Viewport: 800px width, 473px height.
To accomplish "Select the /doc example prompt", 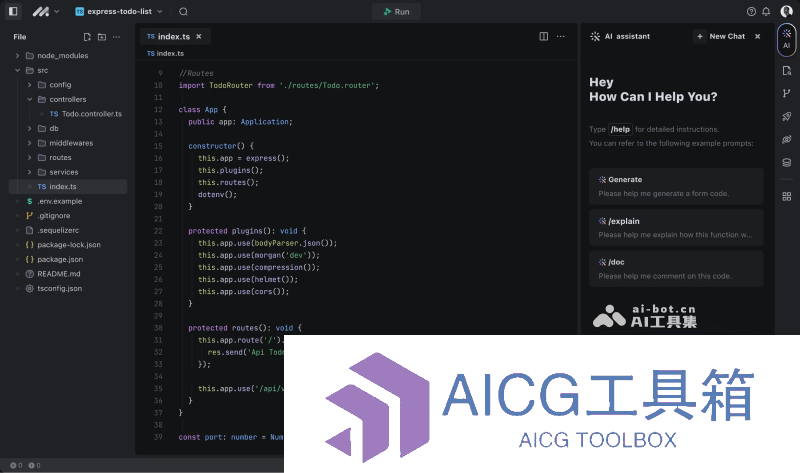I will pos(676,269).
